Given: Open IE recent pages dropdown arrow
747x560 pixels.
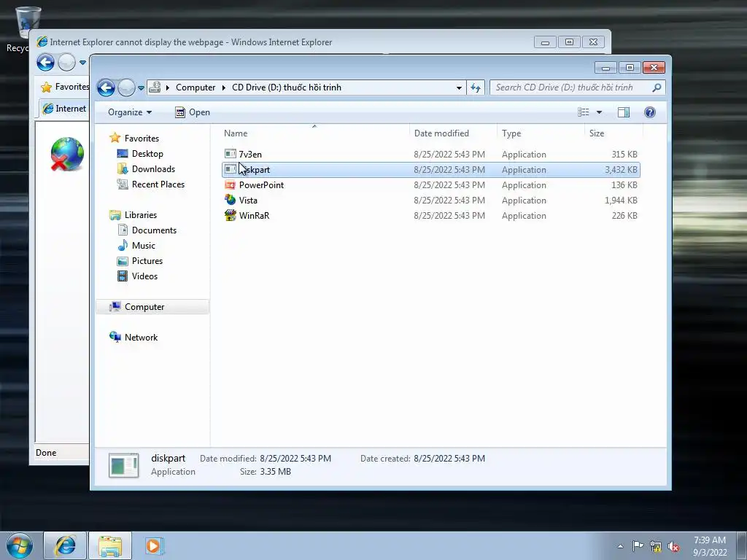Looking at the screenshot, I should 82,63.
